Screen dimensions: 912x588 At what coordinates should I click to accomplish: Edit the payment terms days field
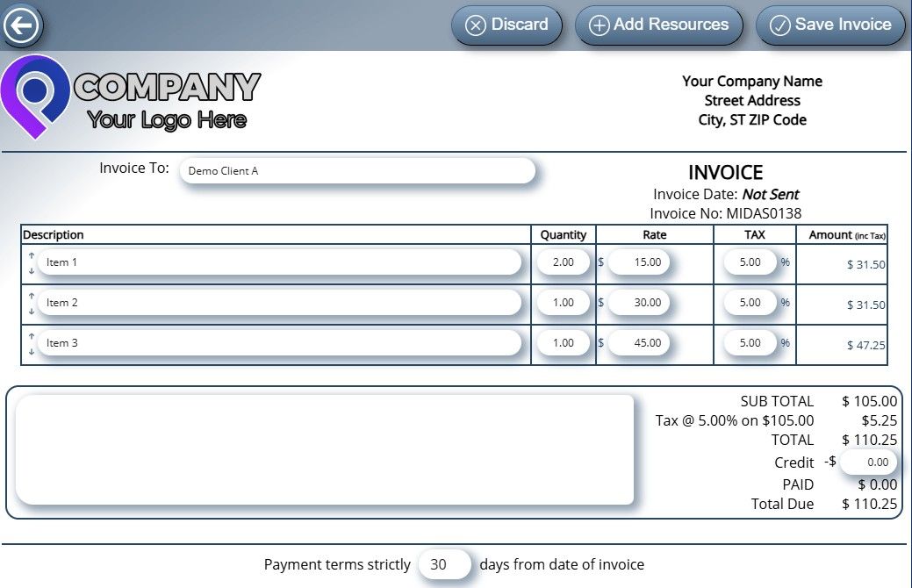tap(444, 565)
